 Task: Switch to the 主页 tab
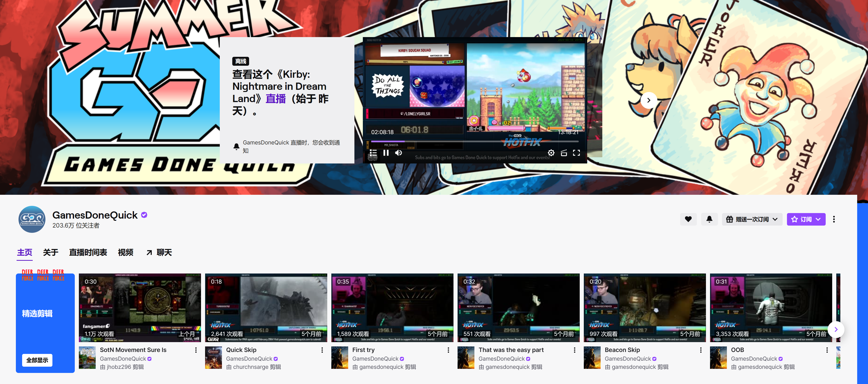coord(25,252)
